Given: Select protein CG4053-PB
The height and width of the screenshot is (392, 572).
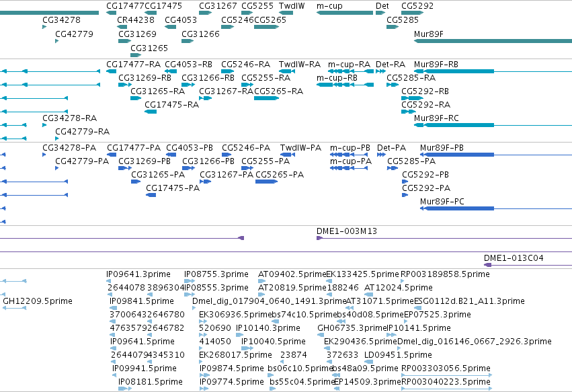Looking at the screenshot, I should click(190, 148).
